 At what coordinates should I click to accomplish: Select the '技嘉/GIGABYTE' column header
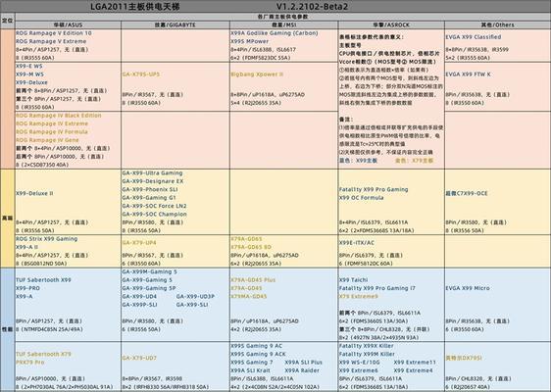tap(175, 24)
